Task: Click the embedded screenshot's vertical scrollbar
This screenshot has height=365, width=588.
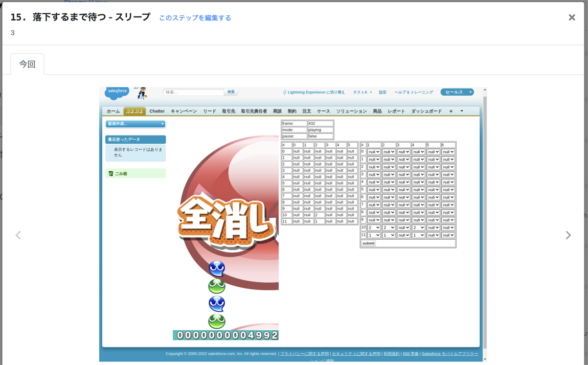Action: [x=485, y=224]
